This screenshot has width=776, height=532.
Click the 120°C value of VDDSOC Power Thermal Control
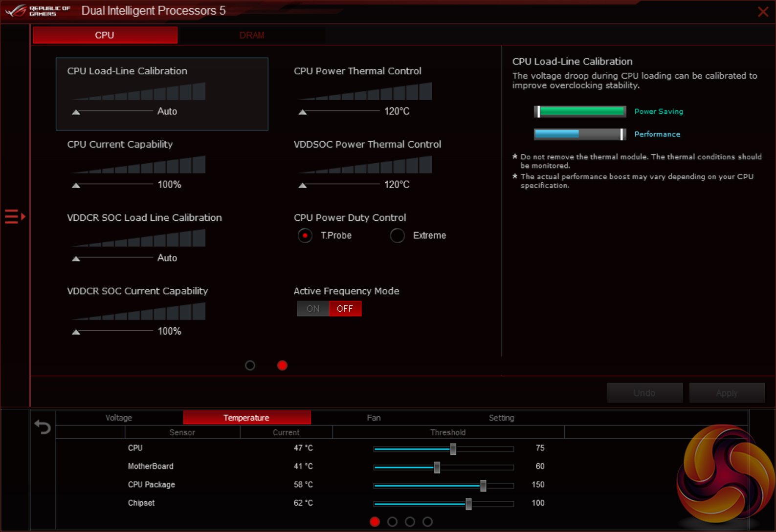(x=397, y=185)
